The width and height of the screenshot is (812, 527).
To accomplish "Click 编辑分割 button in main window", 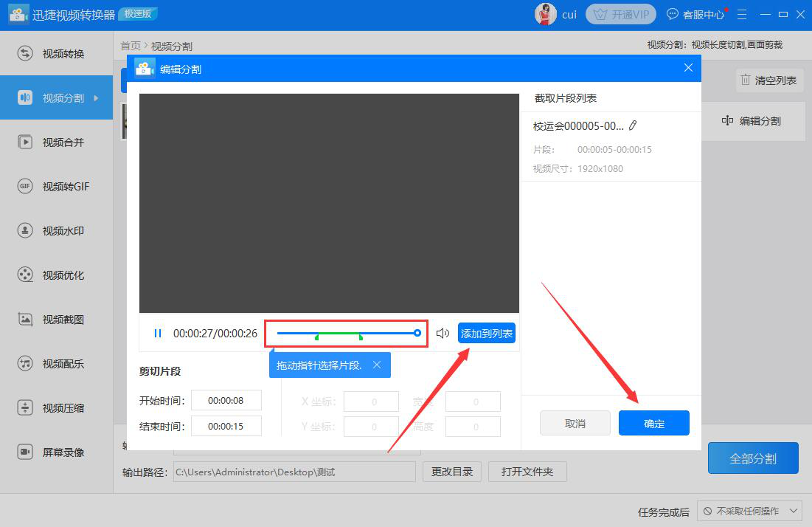I will (752, 121).
